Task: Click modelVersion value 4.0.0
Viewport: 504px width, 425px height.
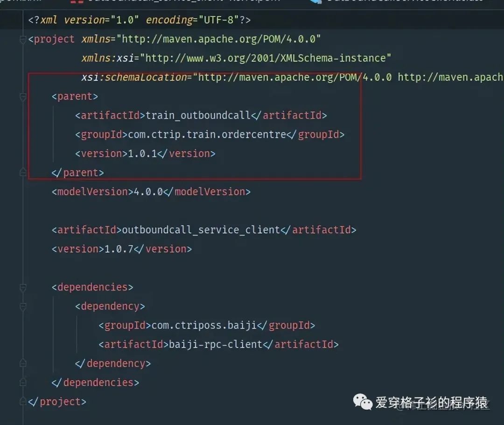Action: [x=148, y=192]
